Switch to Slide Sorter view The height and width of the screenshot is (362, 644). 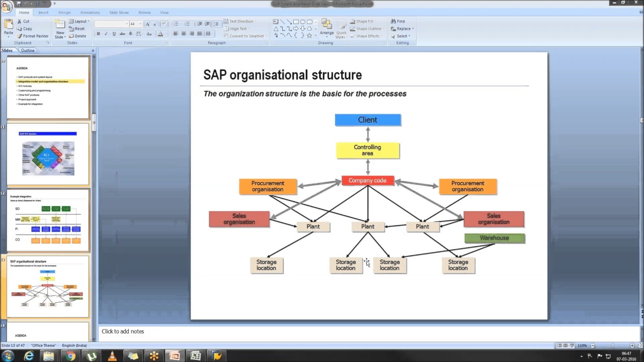[x=566, y=345]
